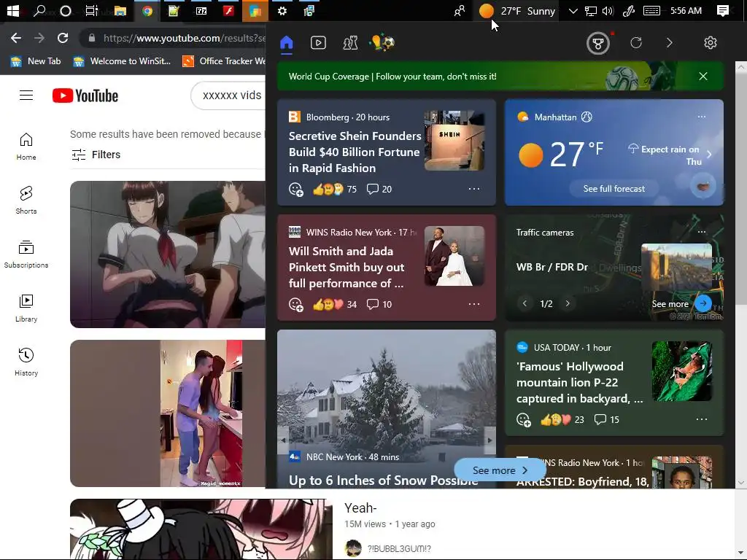
Task: Open the YouTube hamburger guide menu
Action: coord(26,96)
